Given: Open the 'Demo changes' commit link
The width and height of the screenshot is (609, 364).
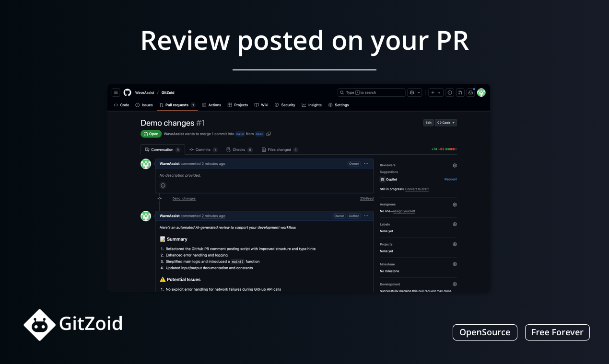Looking at the screenshot, I should point(184,198).
